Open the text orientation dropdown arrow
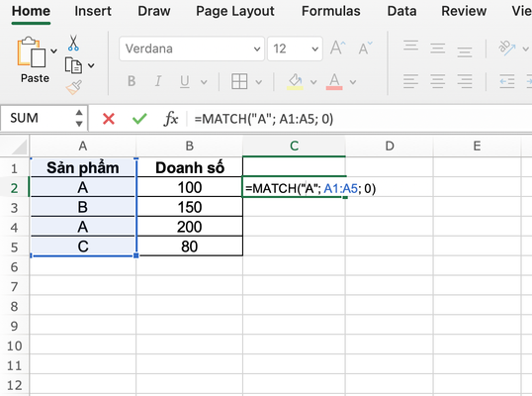The height and width of the screenshot is (396, 532). 525,49
